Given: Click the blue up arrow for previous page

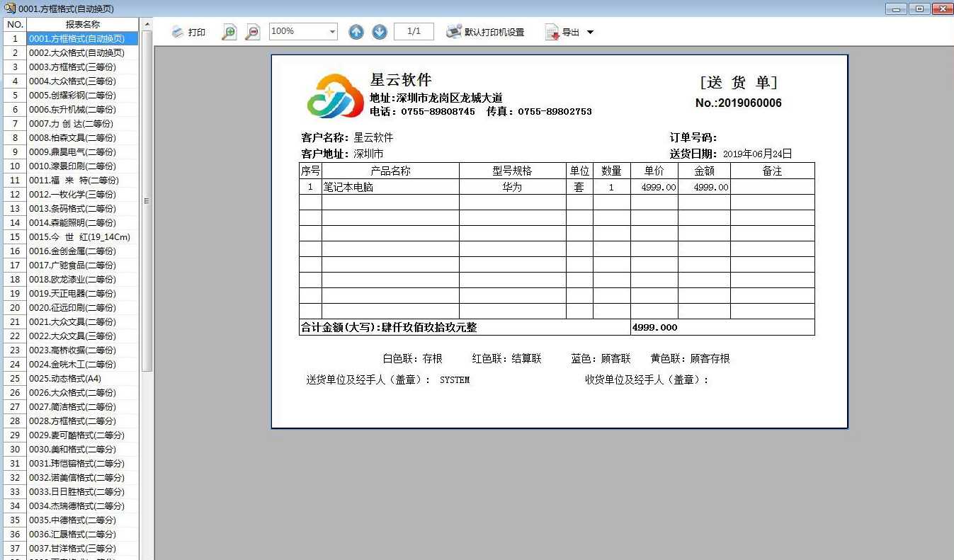Looking at the screenshot, I should [356, 31].
